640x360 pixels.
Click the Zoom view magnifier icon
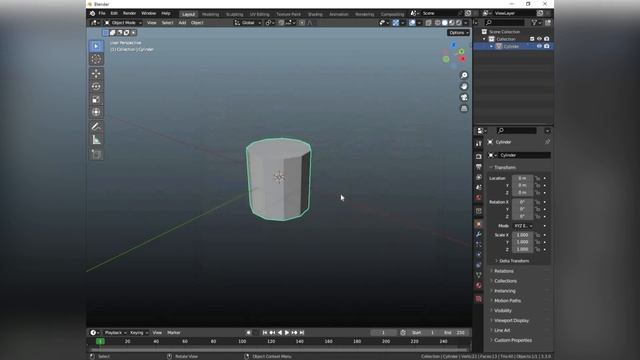464,76
